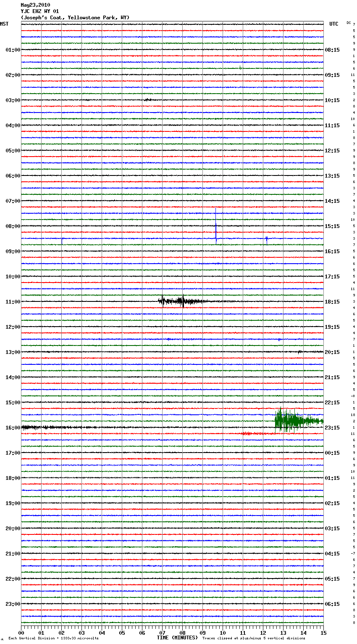Click the tall blue spike near 08:00
The image size is (357, 644).
pyautogui.click(x=216, y=227)
